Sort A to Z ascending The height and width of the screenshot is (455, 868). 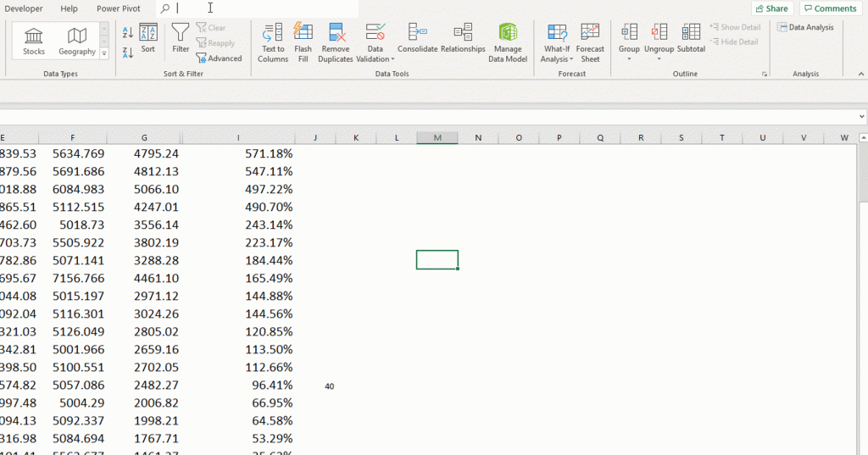pos(128,33)
